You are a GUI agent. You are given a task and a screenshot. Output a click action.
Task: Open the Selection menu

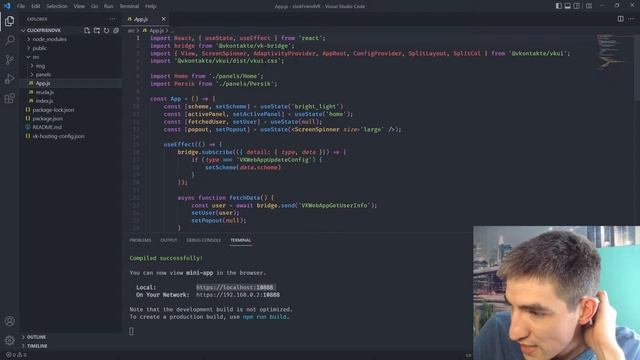pos(57,6)
